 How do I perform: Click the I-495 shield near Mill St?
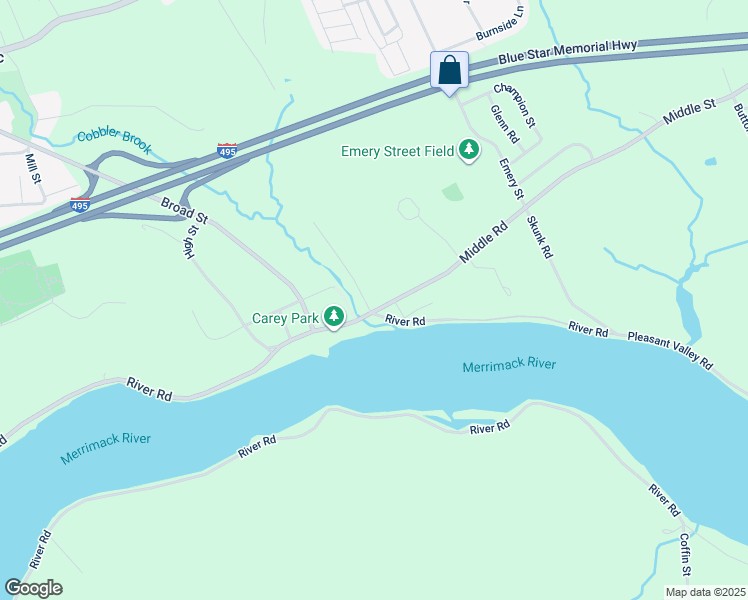click(x=80, y=205)
